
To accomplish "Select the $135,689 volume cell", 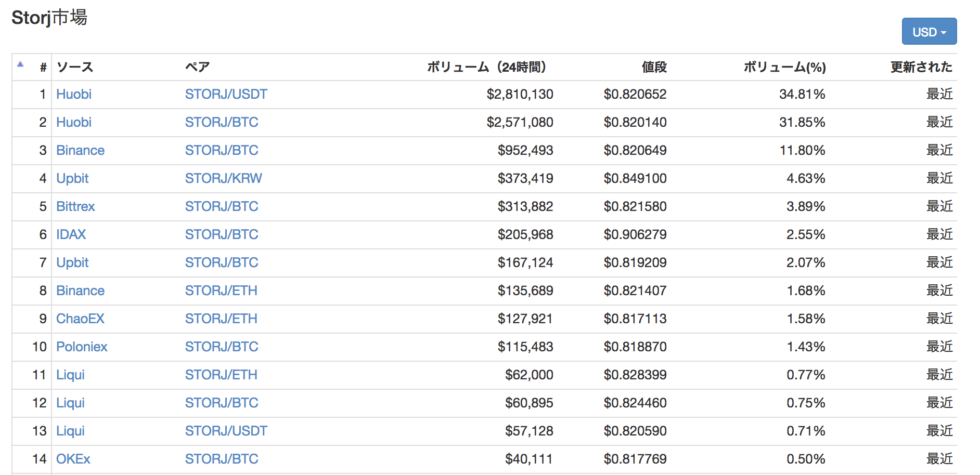I will tap(525, 291).
